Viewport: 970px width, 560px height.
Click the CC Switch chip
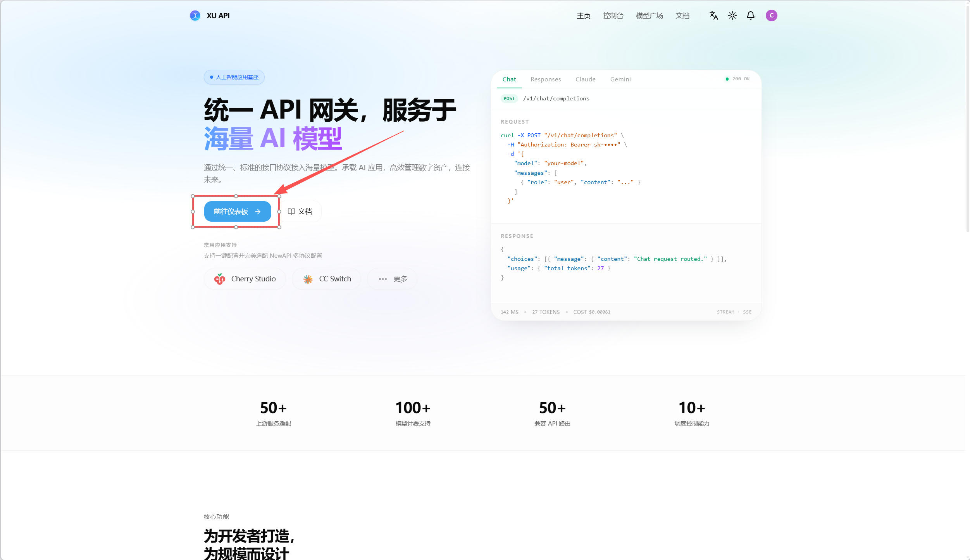[326, 279]
